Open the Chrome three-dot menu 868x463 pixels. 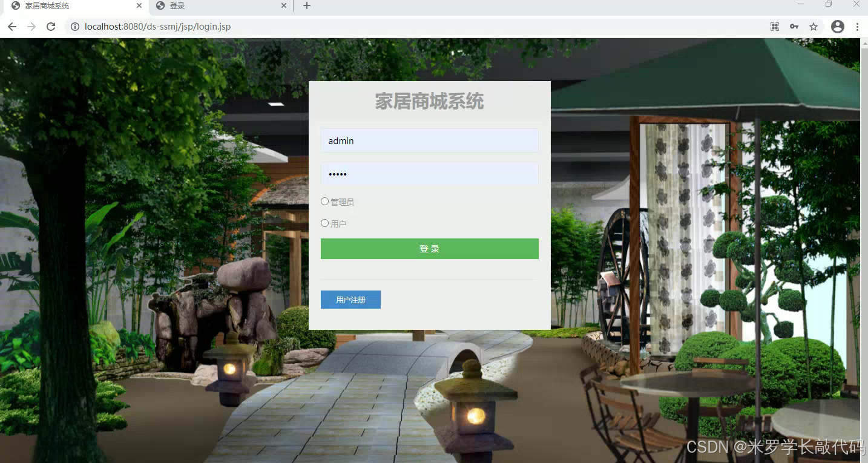(x=858, y=27)
